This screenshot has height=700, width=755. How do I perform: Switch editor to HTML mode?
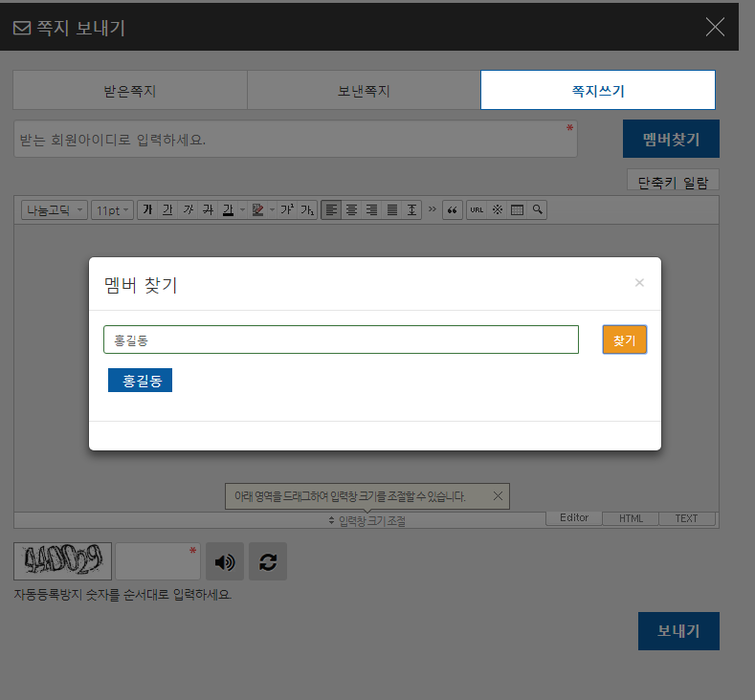pyautogui.click(x=631, y=518)
